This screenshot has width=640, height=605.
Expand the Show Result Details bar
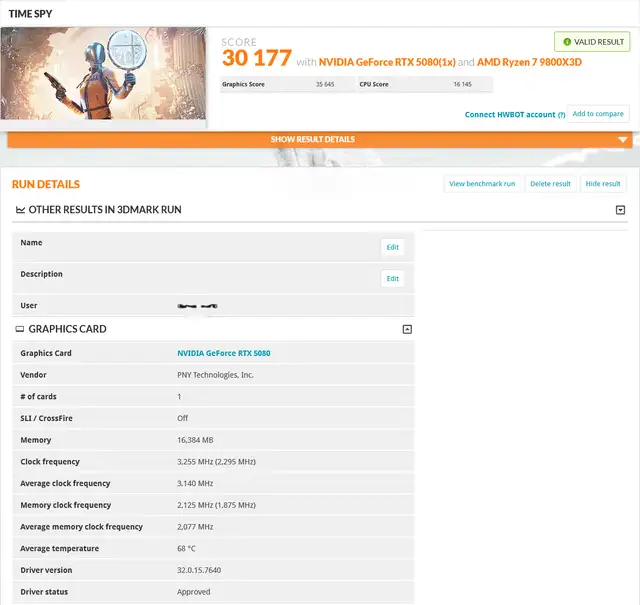pos(320,140)
